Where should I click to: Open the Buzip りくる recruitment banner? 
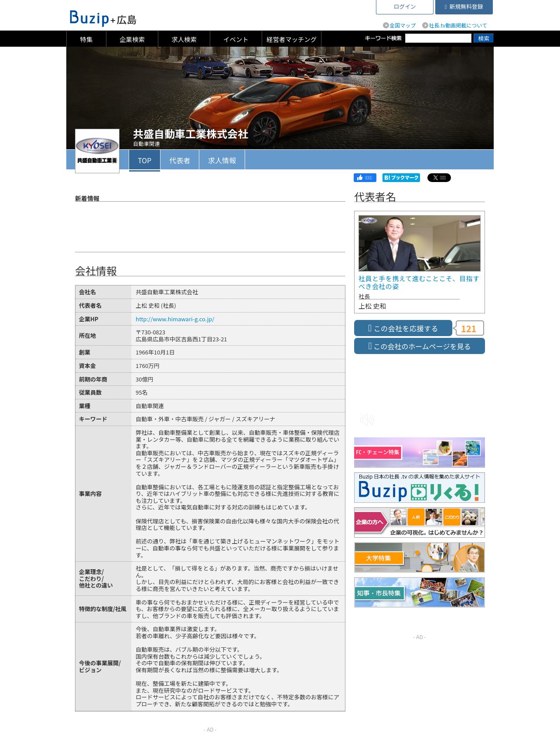420,488
